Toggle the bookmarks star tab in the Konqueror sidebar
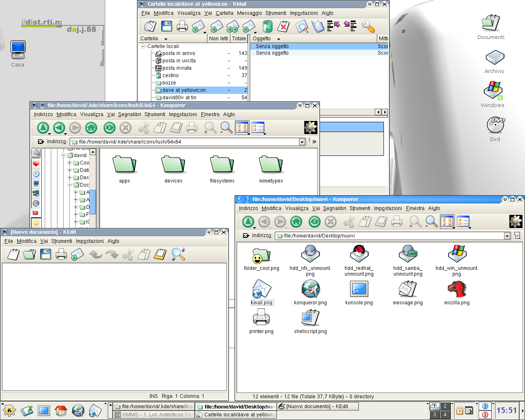The image size is (525, 420). click(36, 223)
